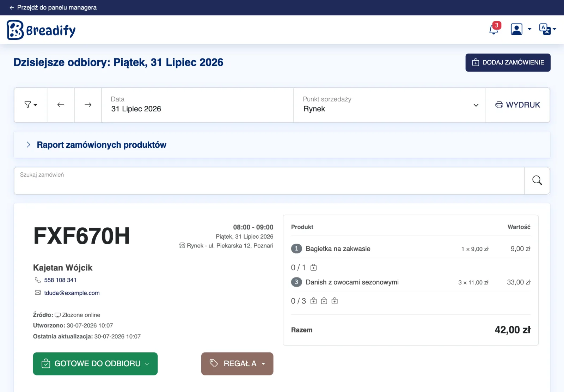
Task: Open the Punkt sprzedaży dropdown
Action: click(x=390, y=105)
